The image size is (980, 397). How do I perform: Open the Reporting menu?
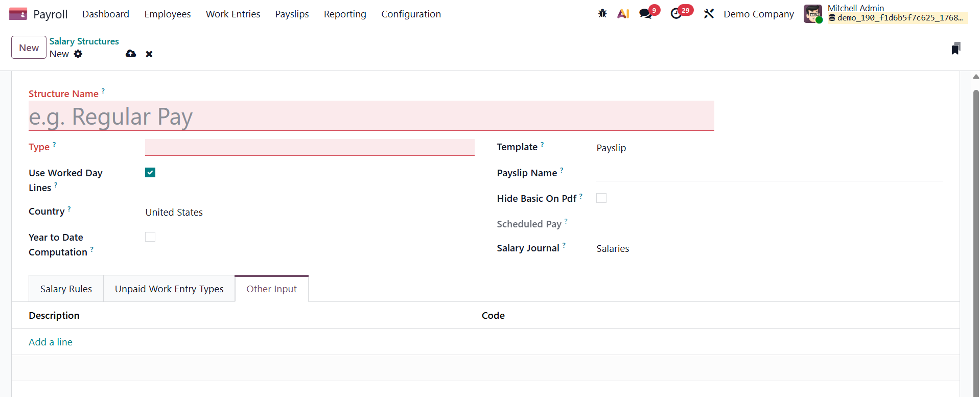[x=345, y=14]
